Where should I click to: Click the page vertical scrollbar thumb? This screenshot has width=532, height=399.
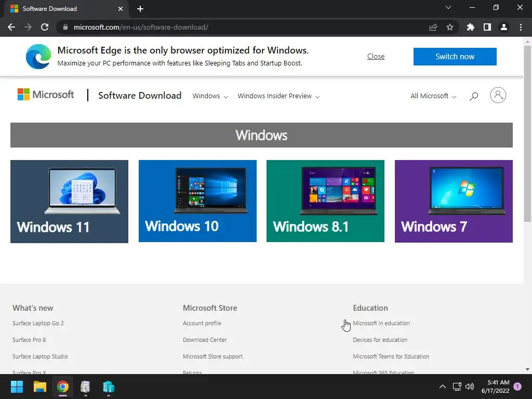pyautogui.click(x=527, y=134)
